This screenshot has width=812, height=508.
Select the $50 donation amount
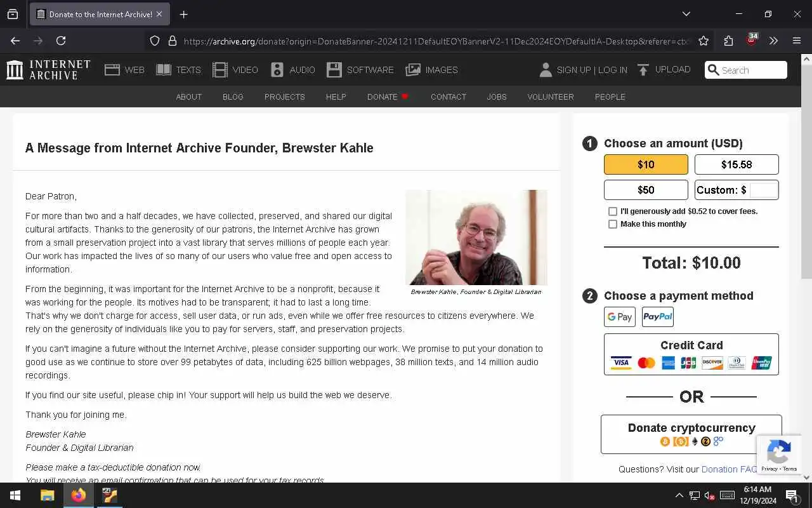646,190
